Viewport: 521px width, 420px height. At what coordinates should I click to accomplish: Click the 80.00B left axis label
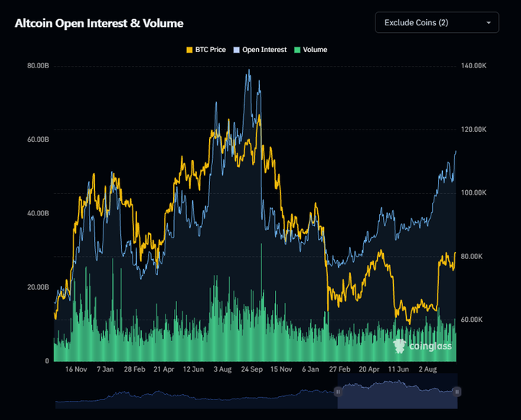(x=38, y=65)
